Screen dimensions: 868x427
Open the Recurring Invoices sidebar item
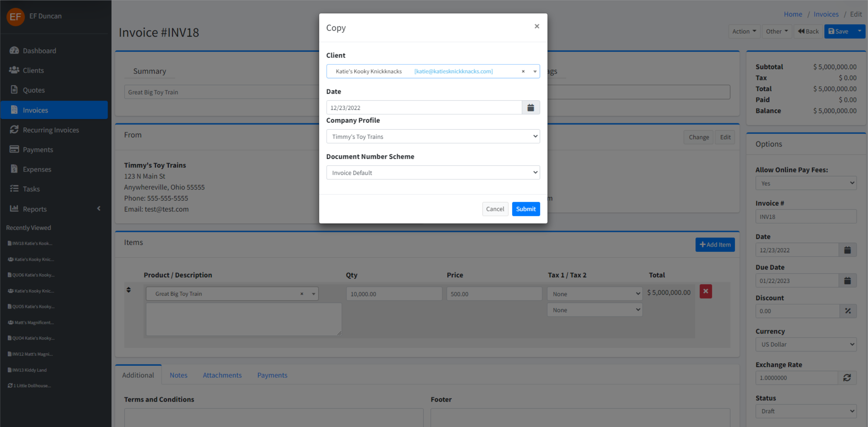(x=51, y=130)
